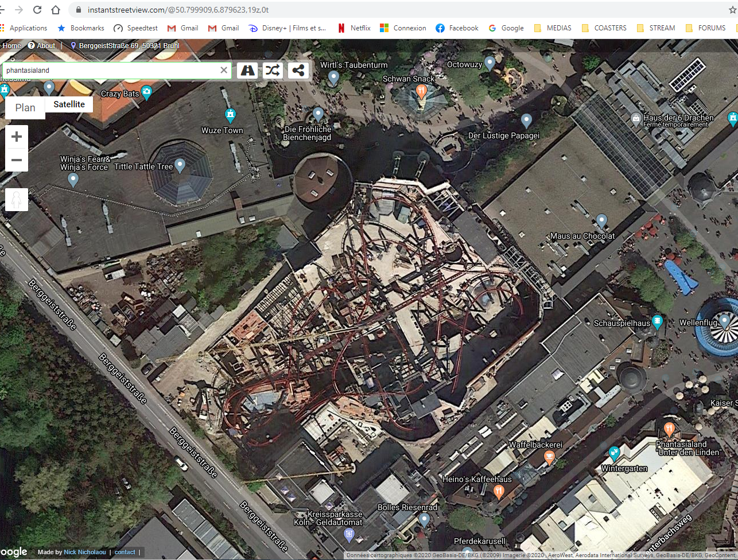
Task: Open the second Gmail bookmark
Action: [x=223, y=28]
